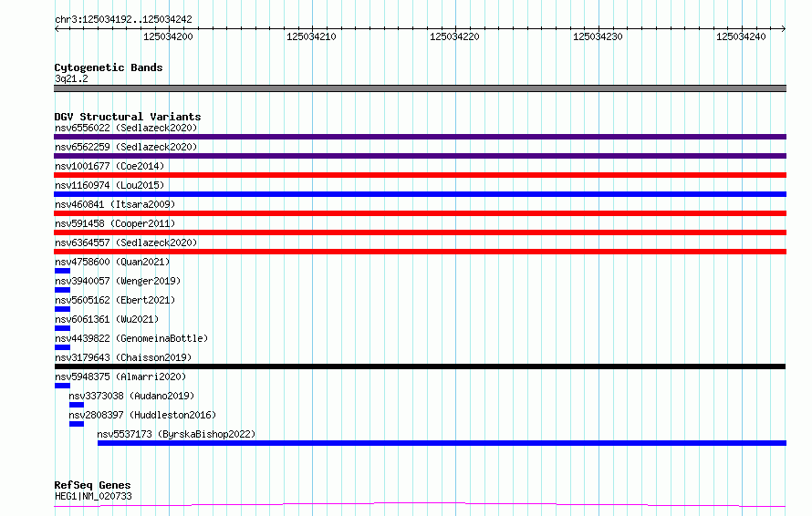Select the red bar under nsv591458
The width and height of the screenshot is (812, 516).
coord(420,232)
